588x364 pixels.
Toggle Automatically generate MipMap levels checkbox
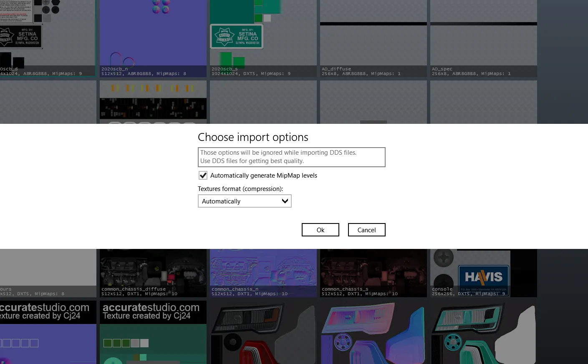coord(203,176)
